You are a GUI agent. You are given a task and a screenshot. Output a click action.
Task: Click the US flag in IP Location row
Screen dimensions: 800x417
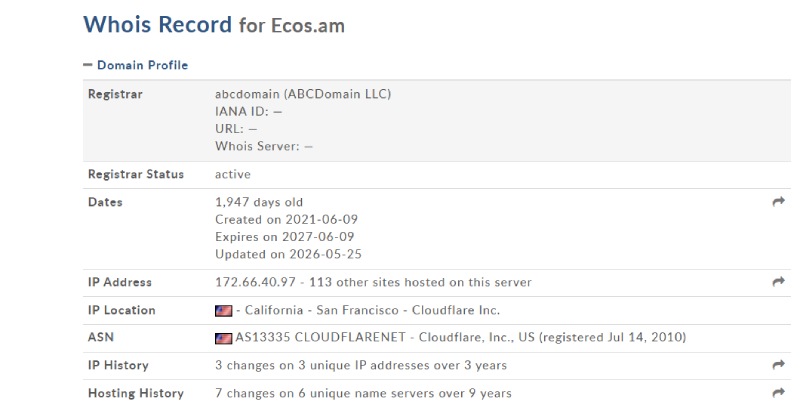(223, 310)
